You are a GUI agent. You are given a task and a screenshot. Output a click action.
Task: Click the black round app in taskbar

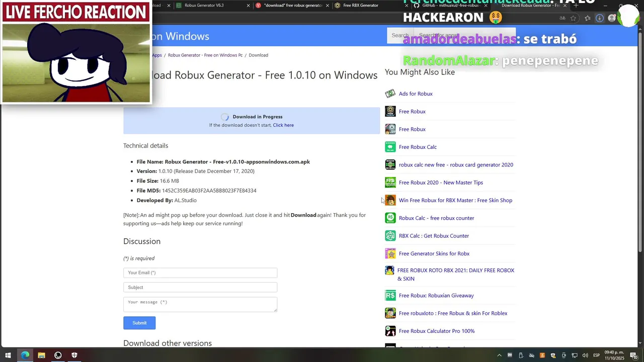(58, 355)
